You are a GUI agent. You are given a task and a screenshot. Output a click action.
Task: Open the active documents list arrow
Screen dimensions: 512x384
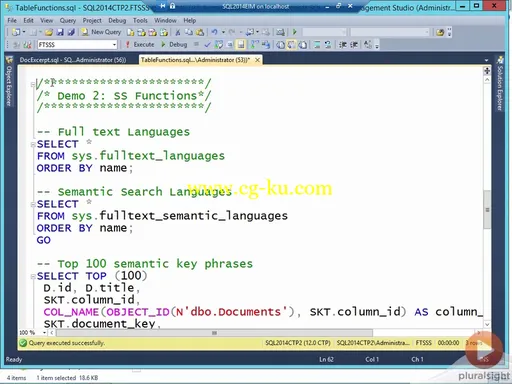tap(487, 60)
